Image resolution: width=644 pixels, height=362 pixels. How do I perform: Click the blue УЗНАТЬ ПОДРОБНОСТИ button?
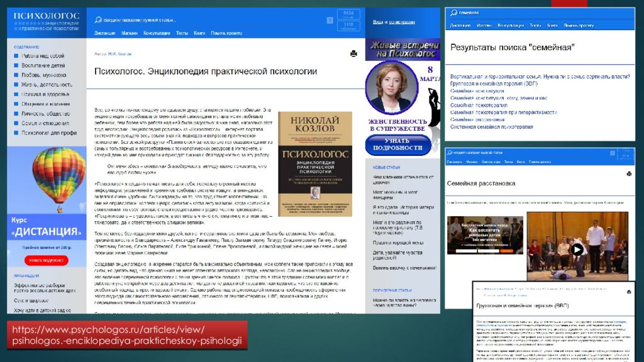pos(397,145)
